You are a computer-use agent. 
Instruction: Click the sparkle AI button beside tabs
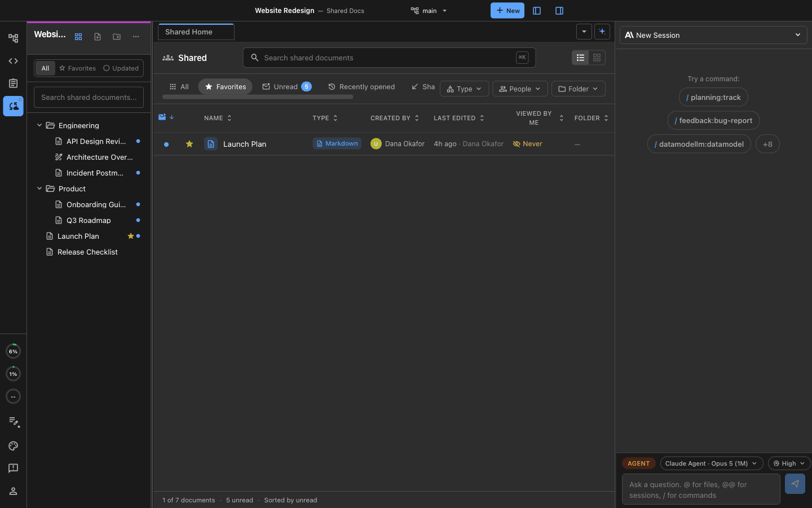click(602, 32)
